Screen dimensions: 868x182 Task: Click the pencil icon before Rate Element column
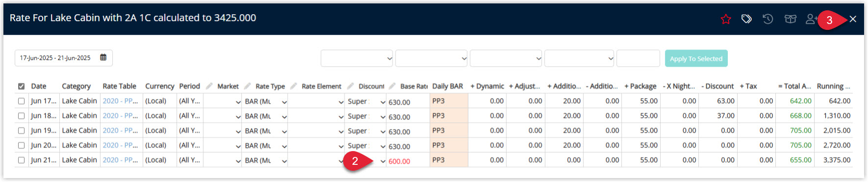tap(294, 86)
